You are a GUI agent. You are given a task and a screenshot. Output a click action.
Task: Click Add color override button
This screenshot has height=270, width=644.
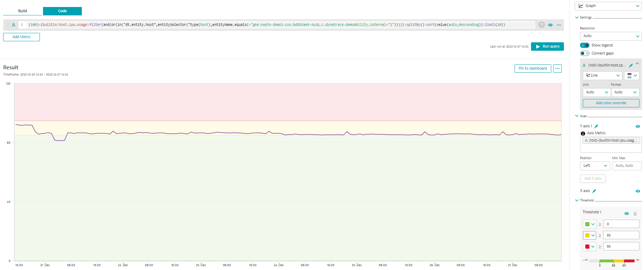[x=611, y=103]
